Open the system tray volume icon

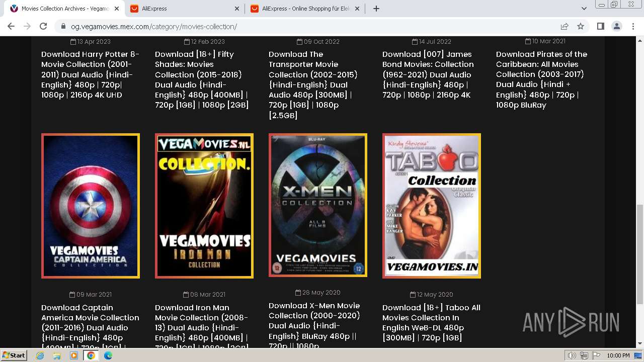coord(572,355)
